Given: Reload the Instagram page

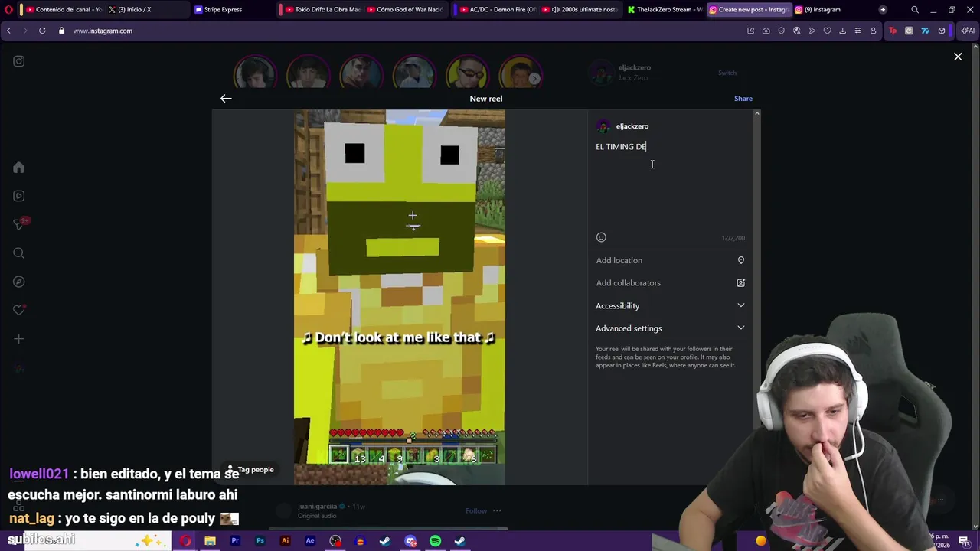Looking at the screenshot, I should [42, 31].
